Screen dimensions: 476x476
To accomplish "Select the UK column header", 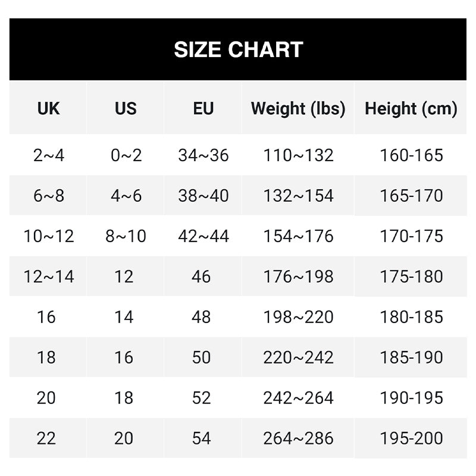I will click(48, 108).
